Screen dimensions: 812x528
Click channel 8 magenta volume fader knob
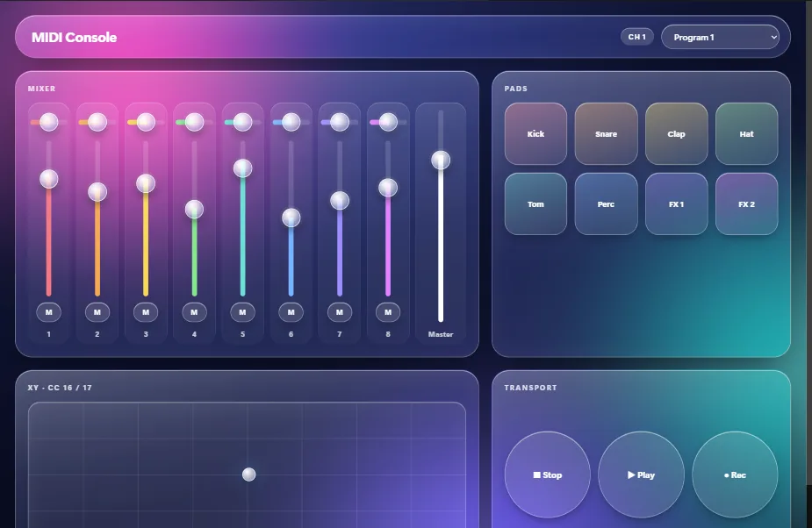pyautogui.click(x=388, y=188)
